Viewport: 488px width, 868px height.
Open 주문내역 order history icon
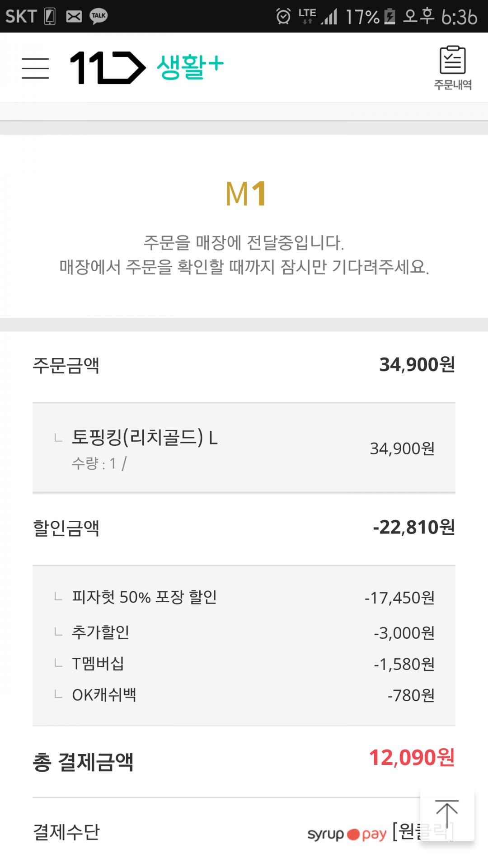click(453, 68)
